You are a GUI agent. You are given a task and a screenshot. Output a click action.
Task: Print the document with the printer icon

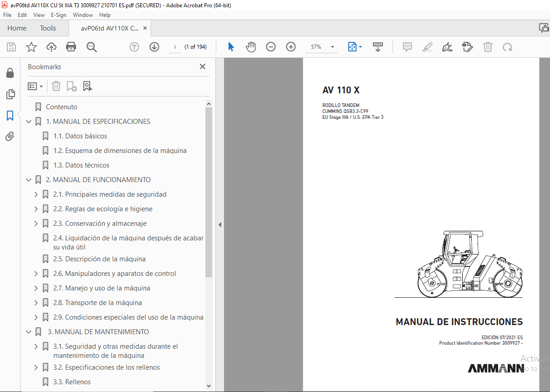[71, 47]
